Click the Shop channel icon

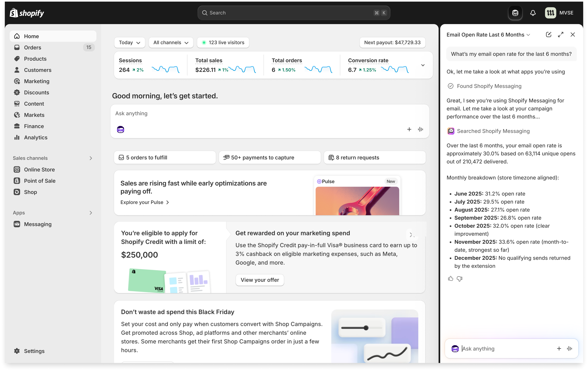coord(17,192)
